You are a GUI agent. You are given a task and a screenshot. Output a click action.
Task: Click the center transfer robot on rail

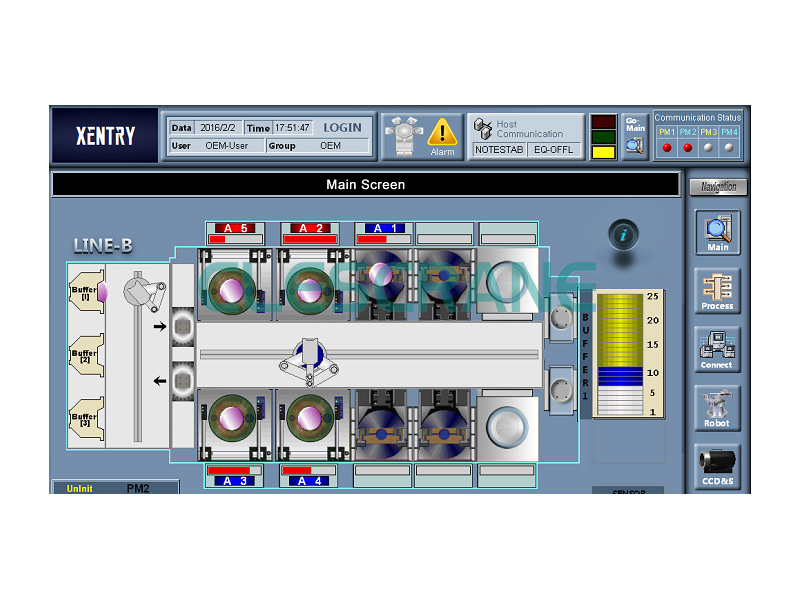(309, 361)
